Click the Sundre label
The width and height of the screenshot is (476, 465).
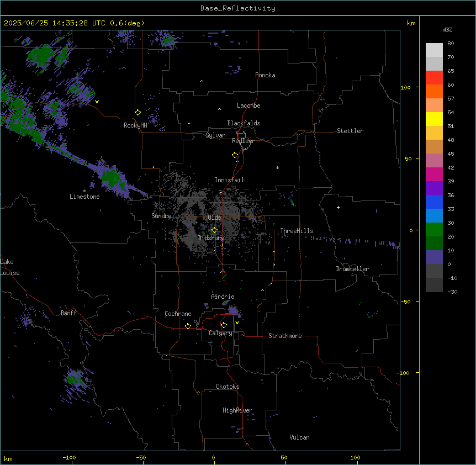click(x=161, y=216)
